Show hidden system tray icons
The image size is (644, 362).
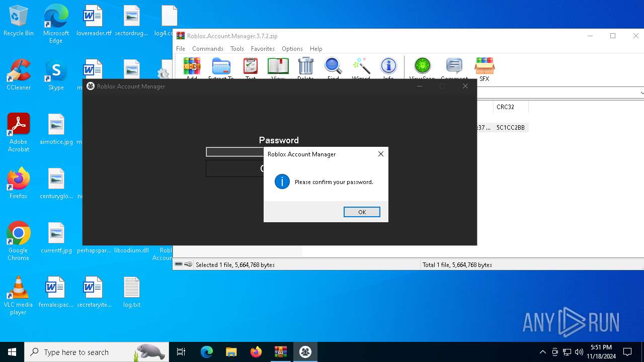click(x=542, y=352)
